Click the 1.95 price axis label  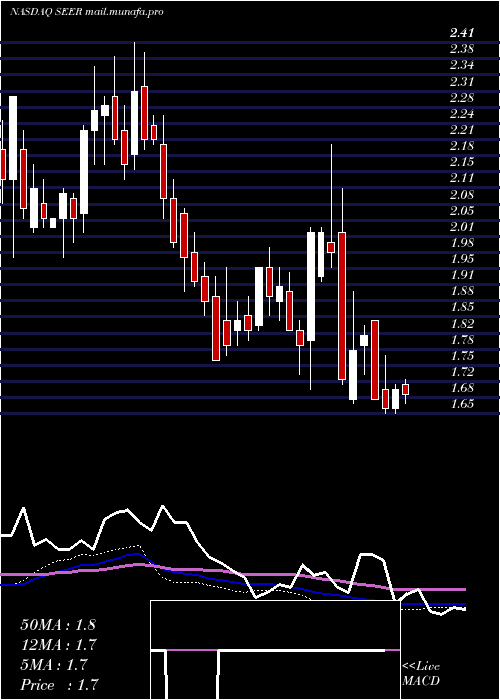[462, 258]
